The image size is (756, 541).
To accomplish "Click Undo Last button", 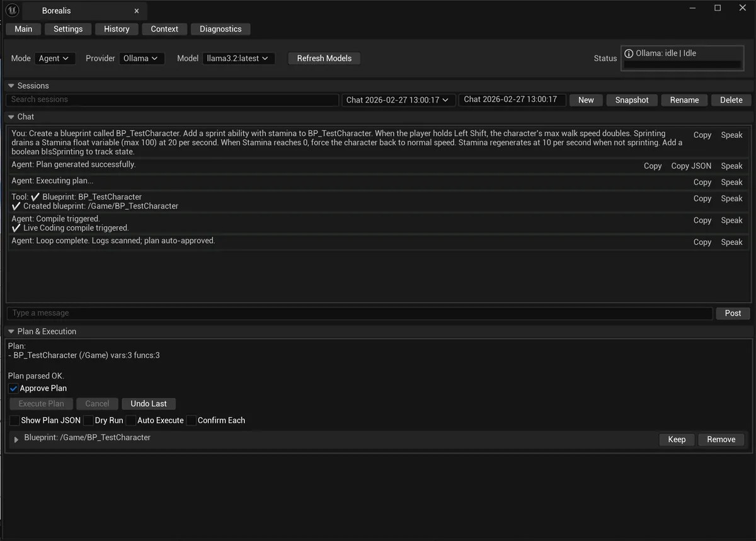I will pyautogui.click(x=149, y=404).
